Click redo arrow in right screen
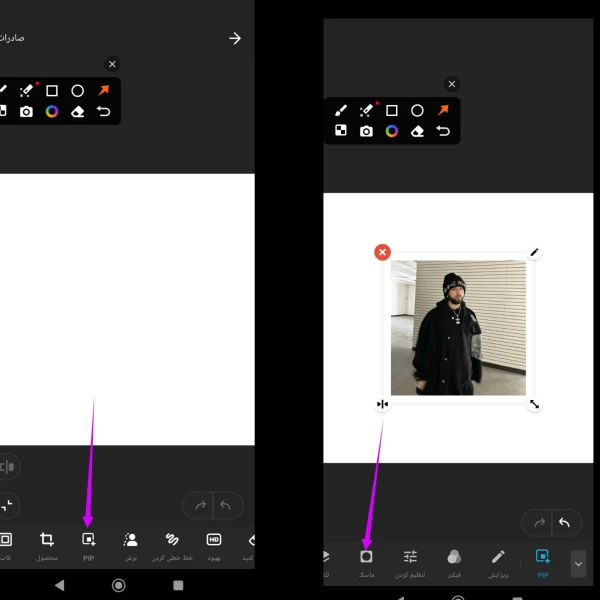This screenshot has height=600, width=600. click(x=540, y=522)
